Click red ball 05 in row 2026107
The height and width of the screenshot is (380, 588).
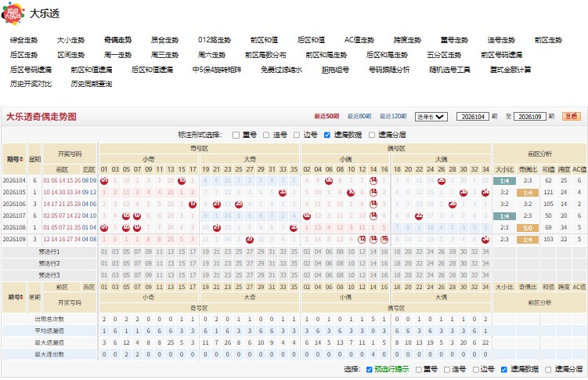coord(126,216)
